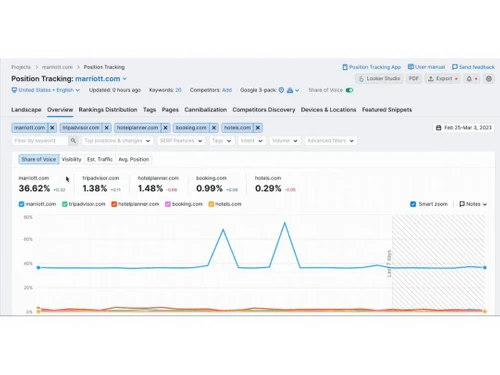Select the Feb 25-Mar 3, 2023 date range
The image size is (500, 375).
click(464, 128)
